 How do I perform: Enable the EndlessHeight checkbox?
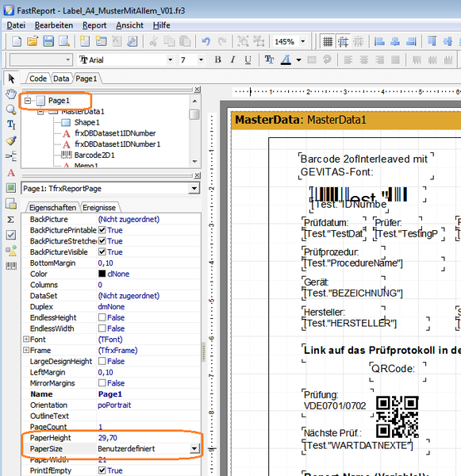(102, 317)
